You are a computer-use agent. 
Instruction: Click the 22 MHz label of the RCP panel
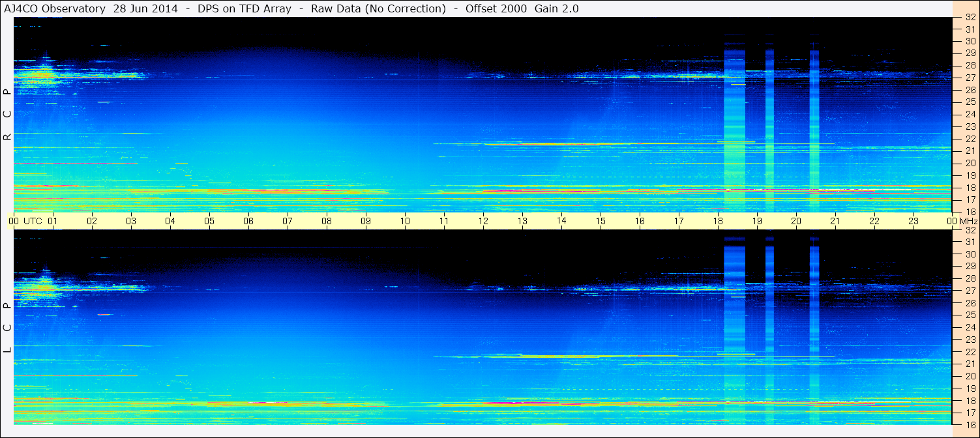click(970, 139)
